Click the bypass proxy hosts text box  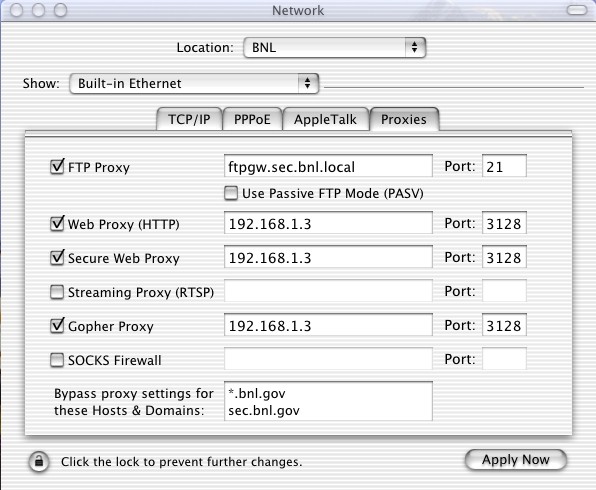pos(328,401)
